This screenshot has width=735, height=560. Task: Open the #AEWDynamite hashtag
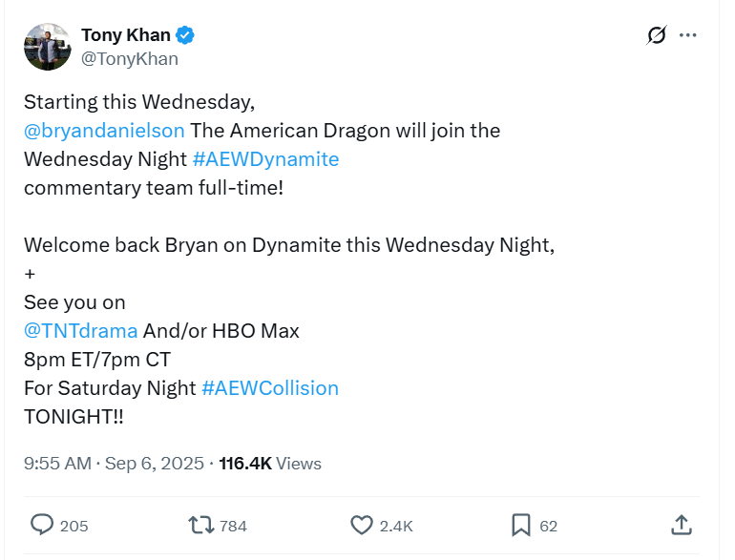265,158
